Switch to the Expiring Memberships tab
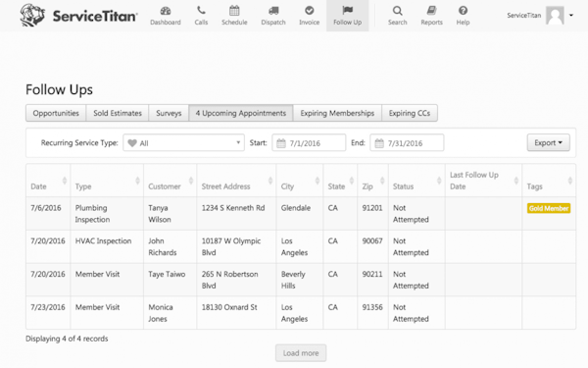 coord(337,113)
